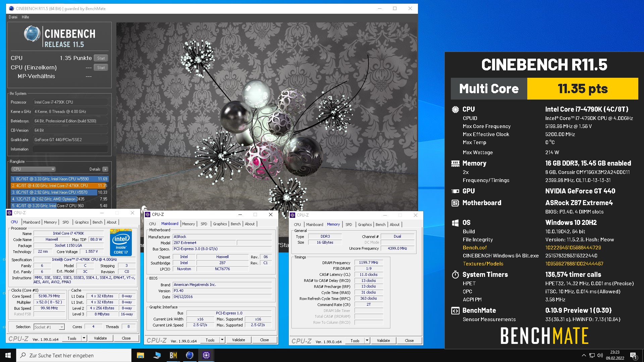Click the Information input field in Cinebench
The image size is (644, 362).
point(70,149)
